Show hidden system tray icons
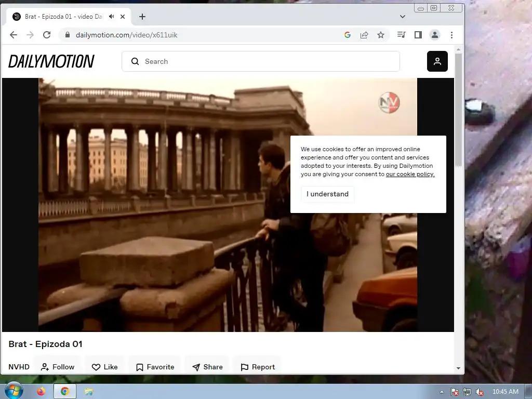The width and height of the screenshot is (532, 399). pos(442,392)
